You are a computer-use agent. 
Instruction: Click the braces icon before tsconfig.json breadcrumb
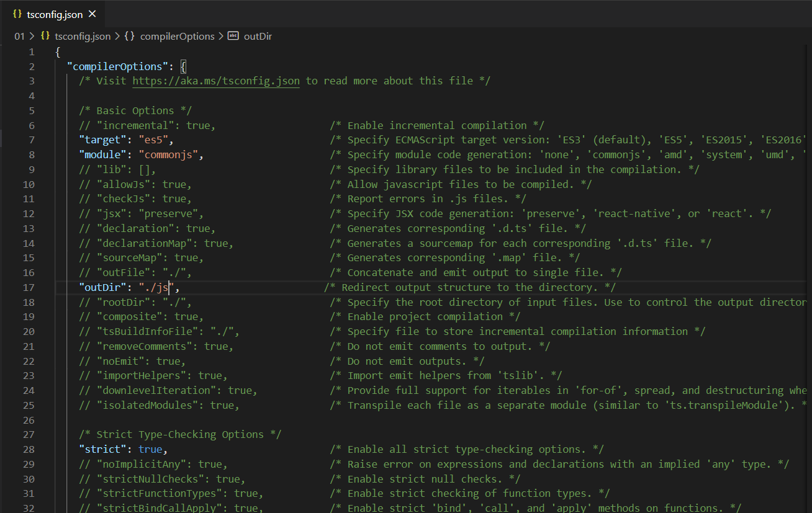pyautogui.click(x=45, y=36)
